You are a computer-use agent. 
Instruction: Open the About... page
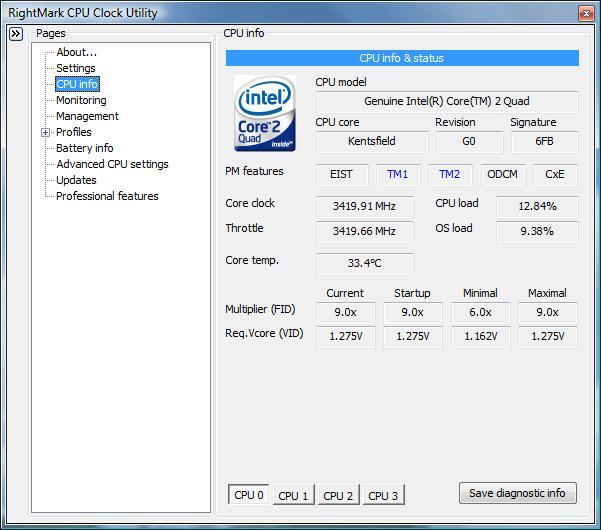click(76, 52)
